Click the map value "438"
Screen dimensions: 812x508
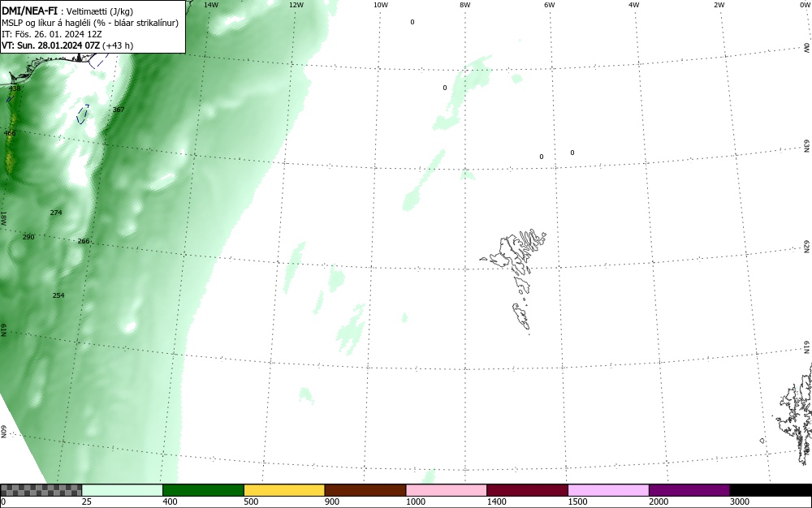[x=15, y=88]
